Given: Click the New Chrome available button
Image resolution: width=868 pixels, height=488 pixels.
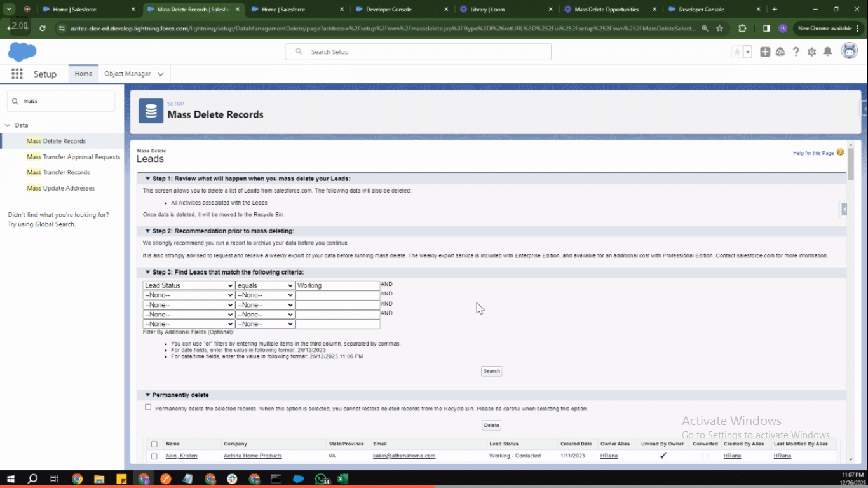Looking at the screenshot, I should pyautogui.click(x=827, y=29).
